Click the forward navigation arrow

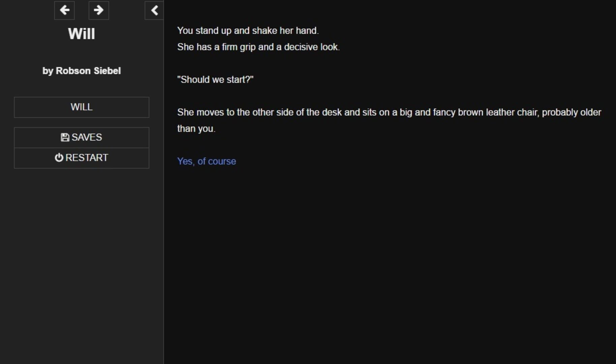98,10
